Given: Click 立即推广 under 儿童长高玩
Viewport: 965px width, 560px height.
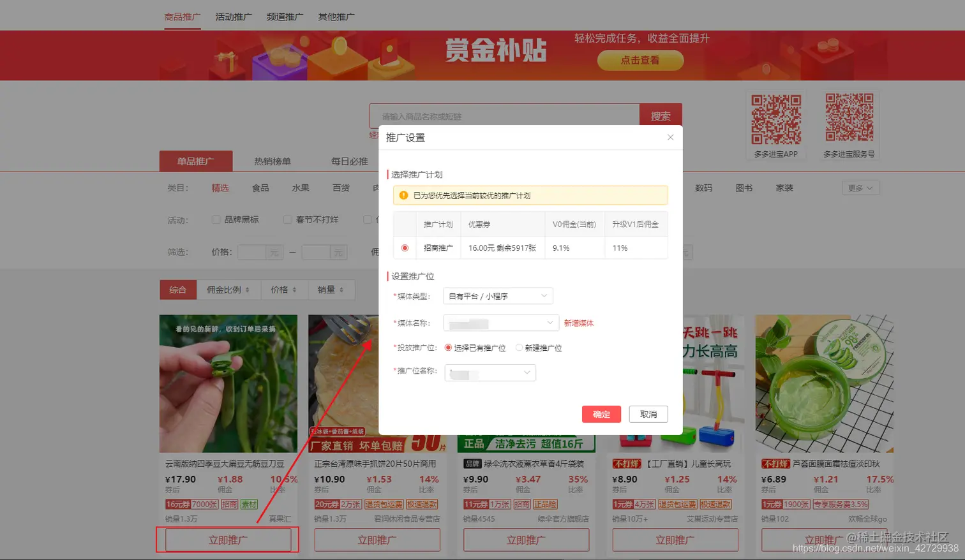Looking at the screenshot, I should pos(675,540).
